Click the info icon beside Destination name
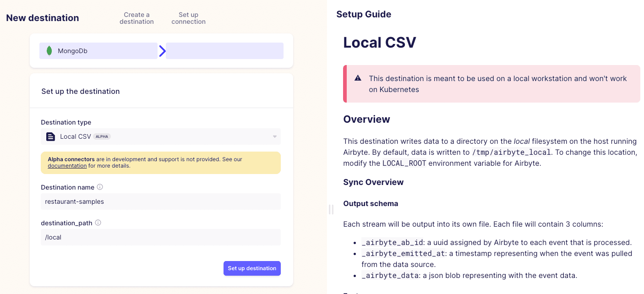 (x=100, y=187)
